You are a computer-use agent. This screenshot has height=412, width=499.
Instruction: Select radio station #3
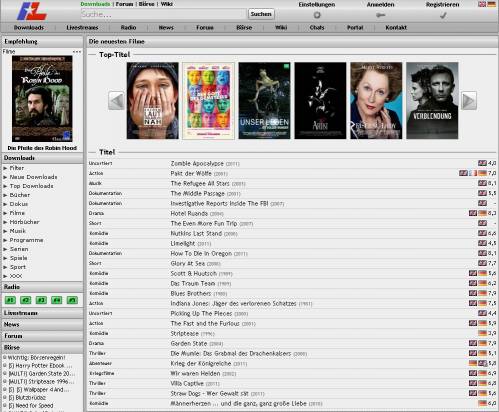[x=41, y=300]
